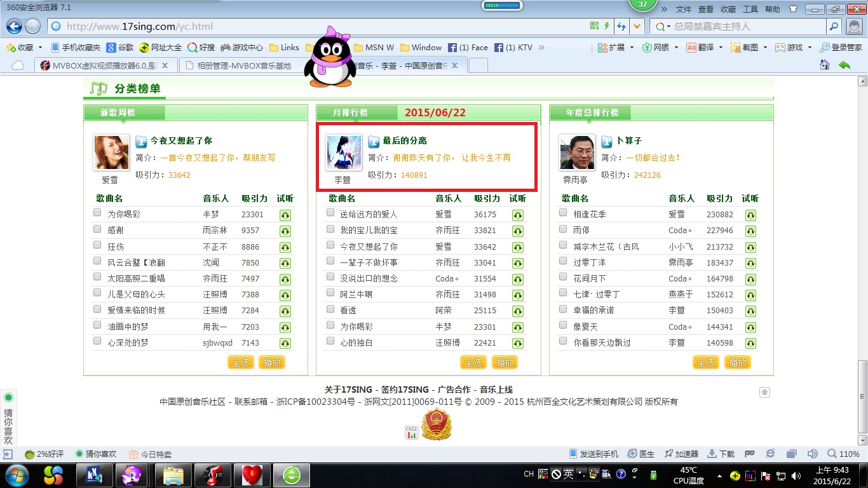Click the 医生 icon in status bar
Screen dimensions: 868x488
641,454
